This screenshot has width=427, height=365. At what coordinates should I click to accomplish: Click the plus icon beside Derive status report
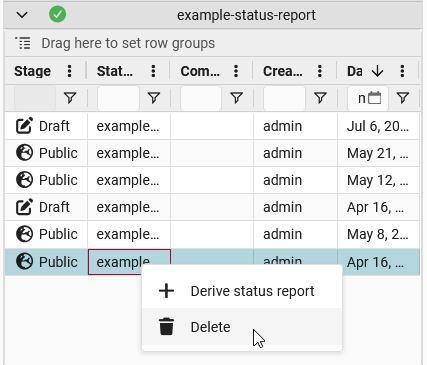point(166,291)
